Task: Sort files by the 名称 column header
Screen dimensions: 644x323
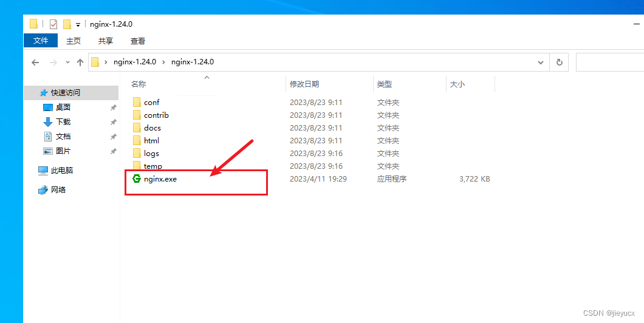Action: 139,84
